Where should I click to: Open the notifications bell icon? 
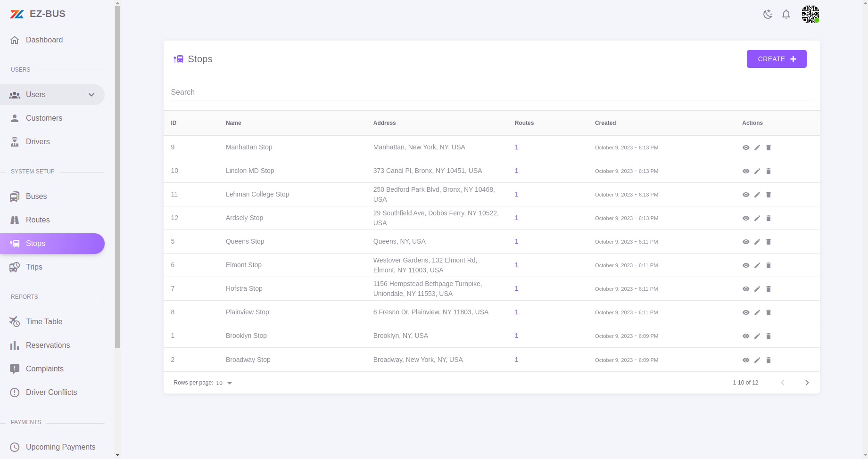point(786,14)
